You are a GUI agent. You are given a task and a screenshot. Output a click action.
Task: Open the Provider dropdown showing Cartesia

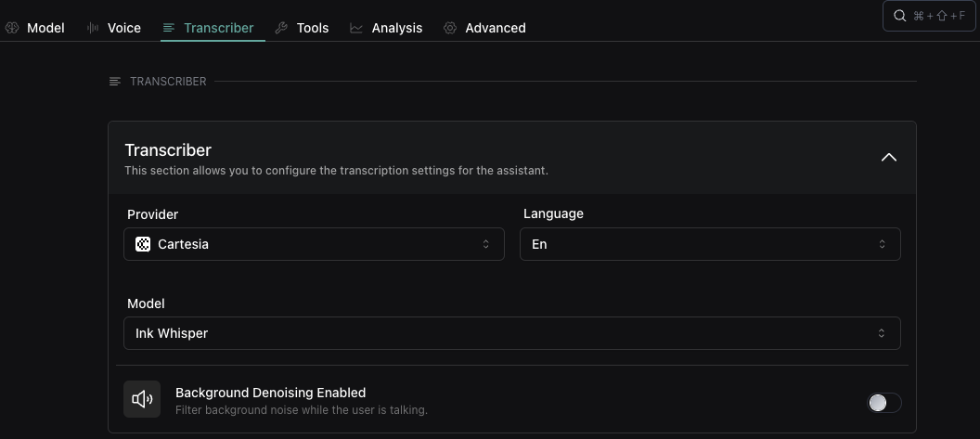(314, 244)
